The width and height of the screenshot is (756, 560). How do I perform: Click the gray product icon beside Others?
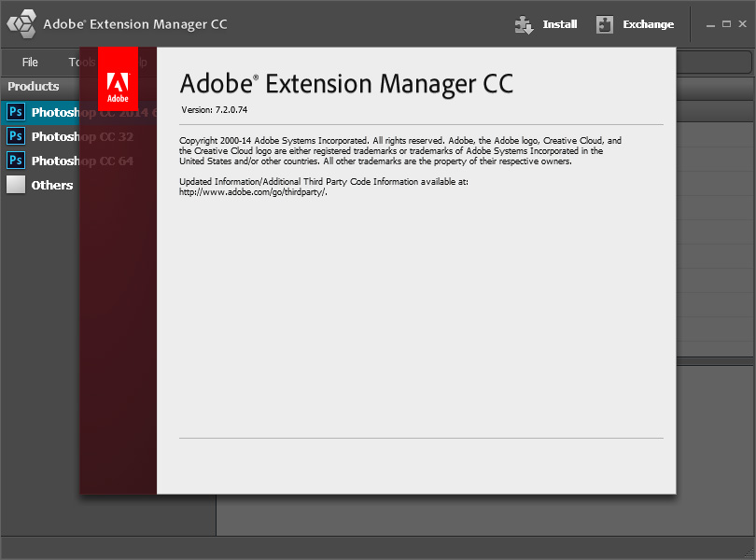click(x=16, y=185)
